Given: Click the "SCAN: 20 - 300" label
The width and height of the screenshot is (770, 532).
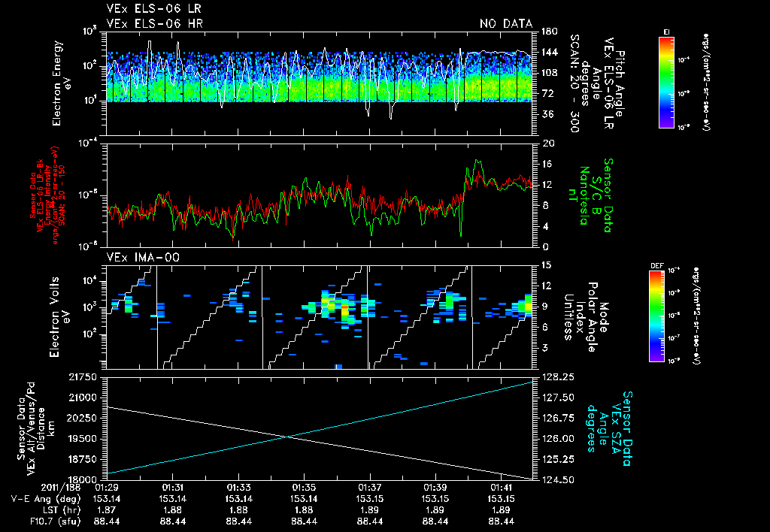Looking at the screenshot, I should point(574,83).
